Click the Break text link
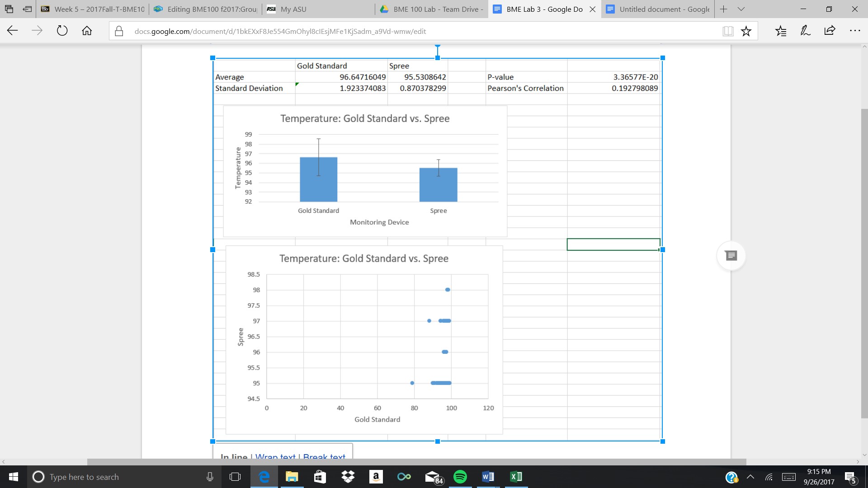This screenshot has width=868, height=488. coord(324,456)
